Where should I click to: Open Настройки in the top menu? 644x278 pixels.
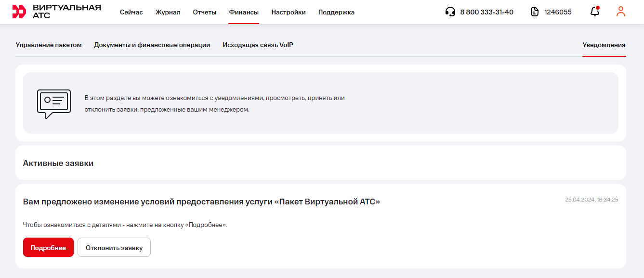(x=289, y=13)
